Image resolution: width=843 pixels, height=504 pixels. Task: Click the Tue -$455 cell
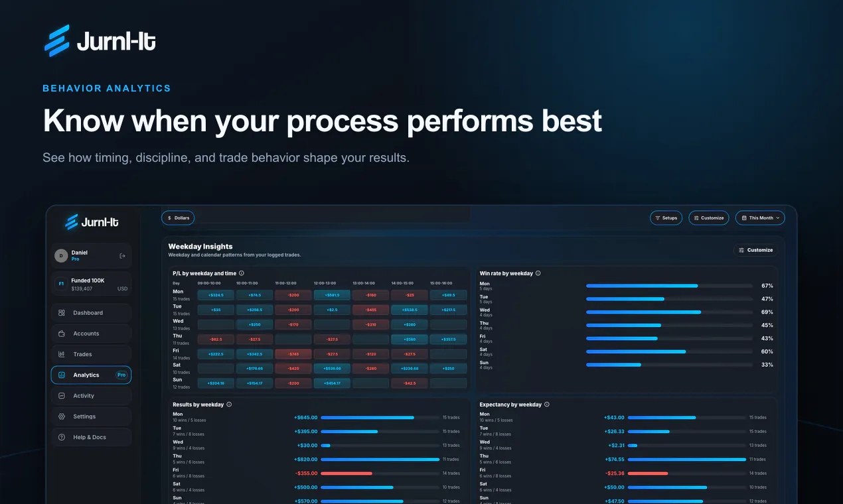370,310
